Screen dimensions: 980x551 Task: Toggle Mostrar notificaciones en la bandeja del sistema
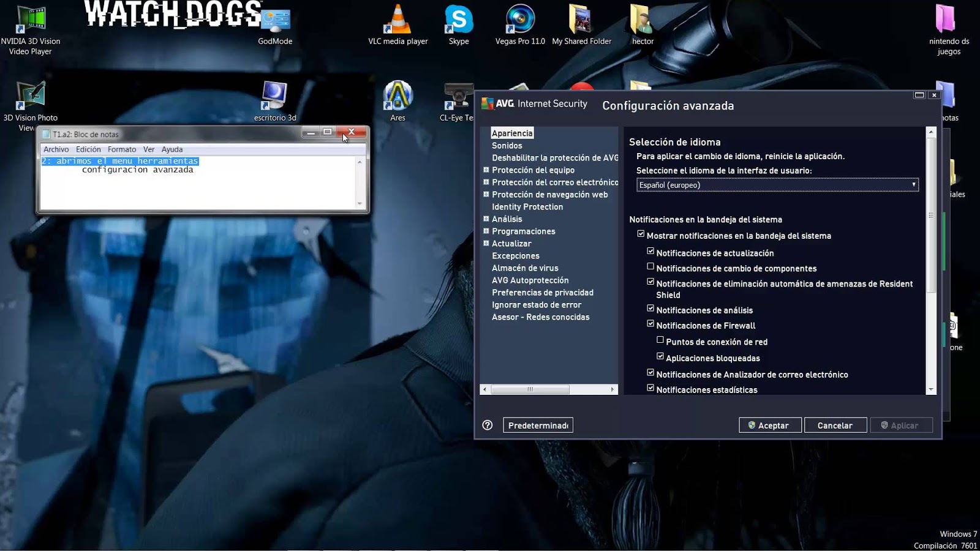coord(641,234)
